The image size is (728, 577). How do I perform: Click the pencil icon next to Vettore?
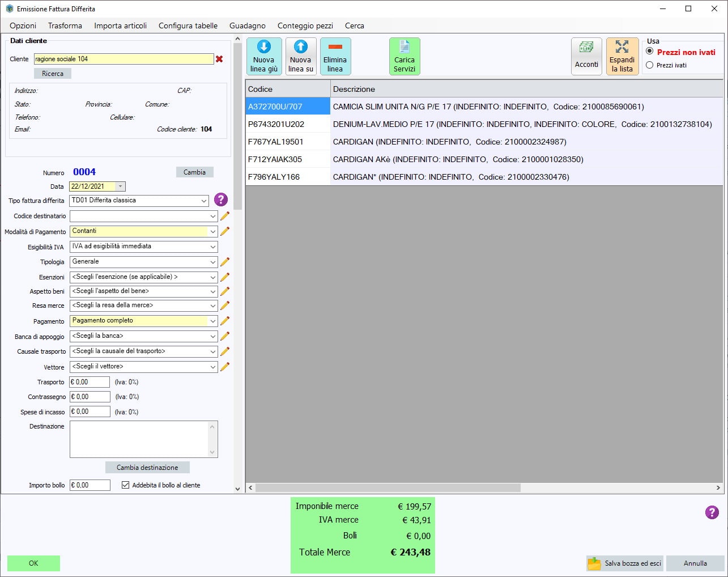pos(225,367)
